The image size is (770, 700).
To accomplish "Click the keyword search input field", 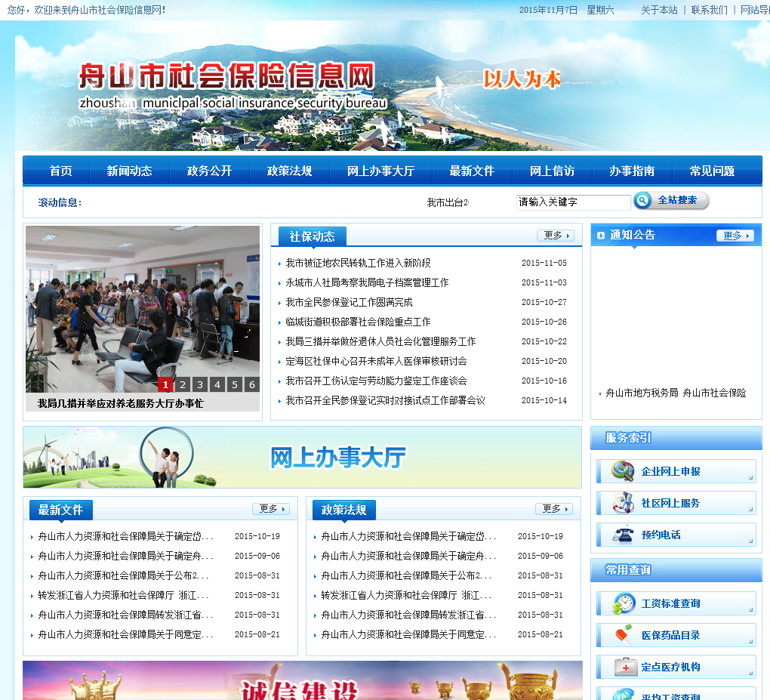I will pyautogui.click(x=573, y=202).
